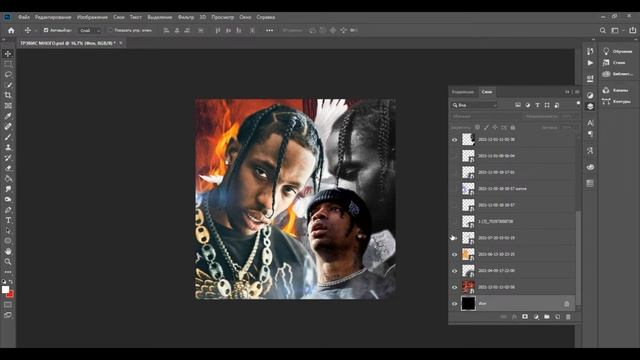Hide the orange thumbnail layer via eye
640x360 pixels.
pos(454,254)
